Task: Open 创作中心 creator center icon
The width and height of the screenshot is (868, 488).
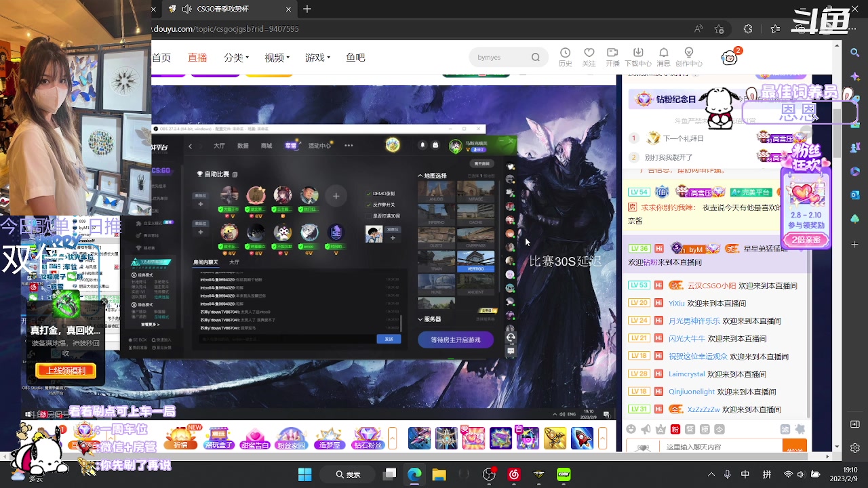Action: tap(689, 56)
